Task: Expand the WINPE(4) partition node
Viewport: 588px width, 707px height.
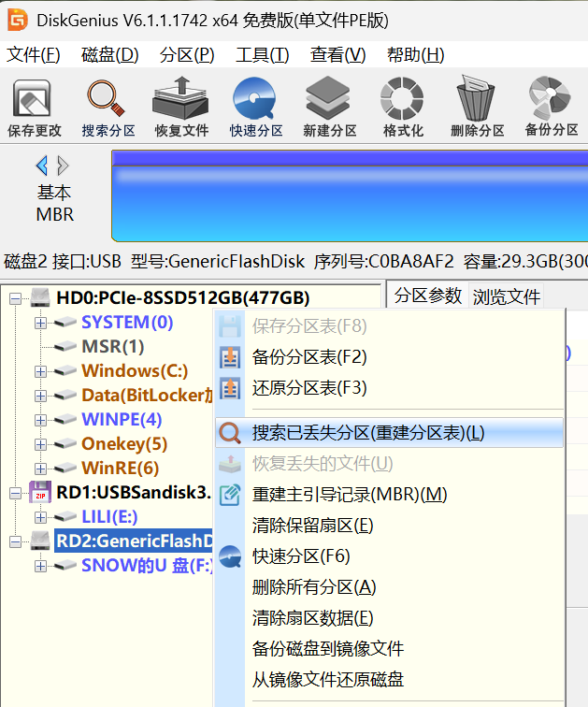Action: pos(40,420)
